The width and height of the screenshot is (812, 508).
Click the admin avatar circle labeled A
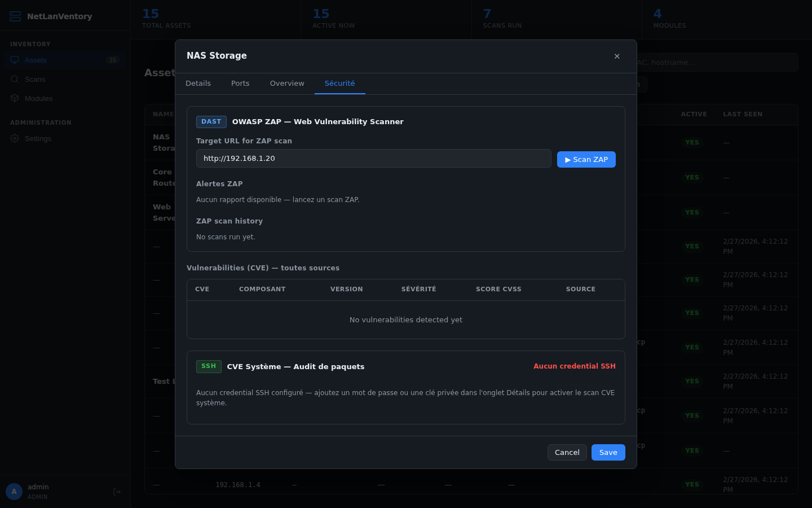(x=14, y=492)
